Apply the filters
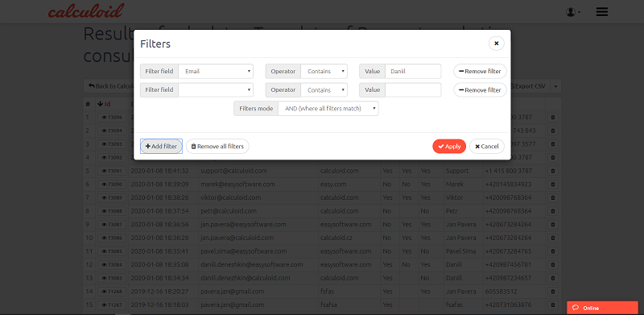Viewport: 644px width, 315px height. click(x=449, y=147)
